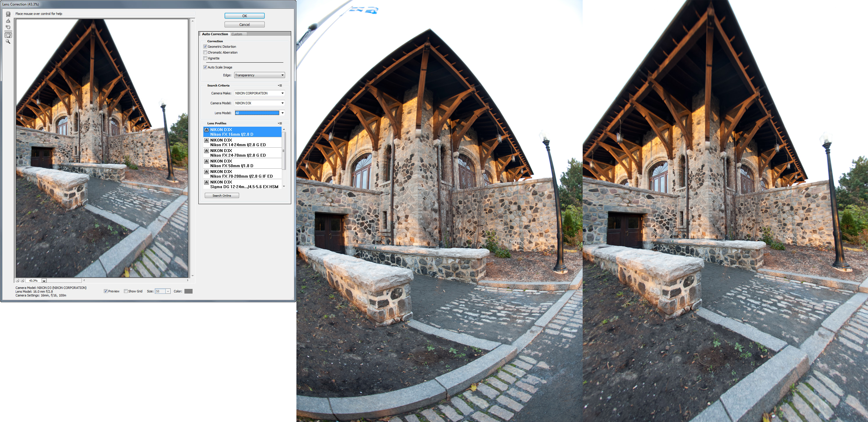
Task: Expand the Lens Model dropdown
Action: pos(282,113)
